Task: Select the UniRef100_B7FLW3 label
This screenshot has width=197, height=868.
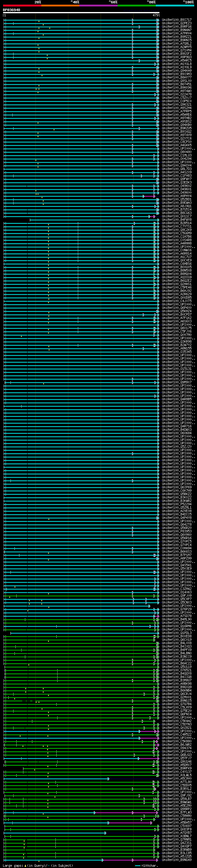Action: tap(177, 812)
